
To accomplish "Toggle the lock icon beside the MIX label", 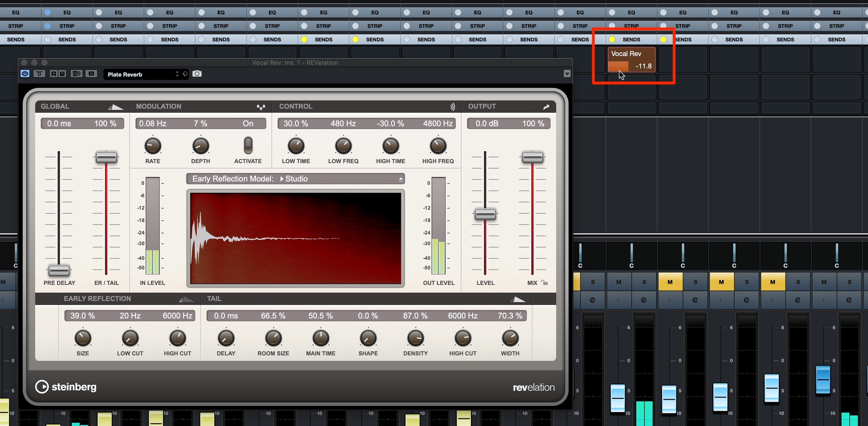I will pyautogui.click(x=544, y=283).
